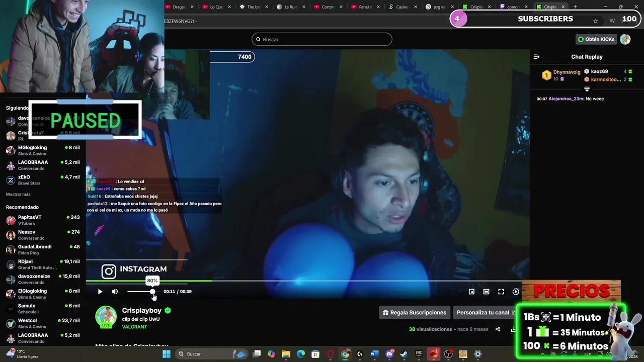The image size is (644, 362).
Task: Open the user profile avatar menu
Action: [x=625, y=39]
